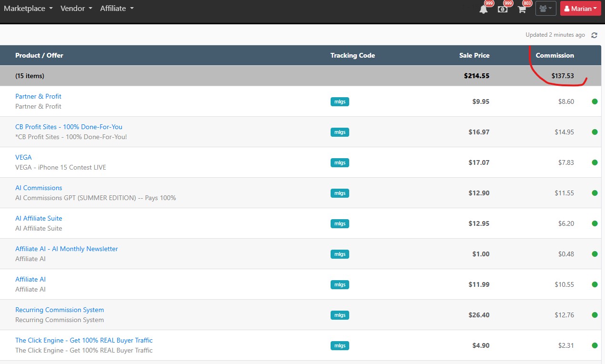Click green status dot for Recurring Commission System
Image resolution: width=605 pixels, height=364 pixels.
(x=595, y=315)
